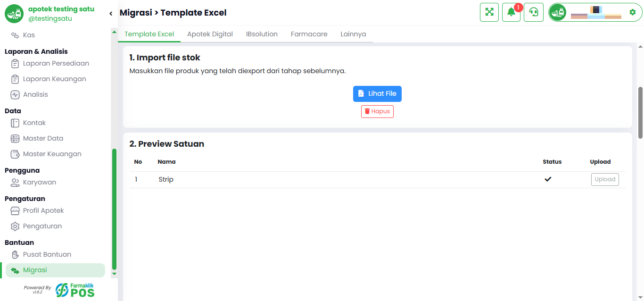Click the sidebar scroll up arrow

(114, 32)
